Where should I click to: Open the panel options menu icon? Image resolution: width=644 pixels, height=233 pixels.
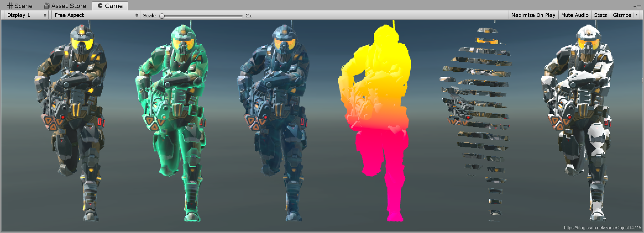click(637, 7)
